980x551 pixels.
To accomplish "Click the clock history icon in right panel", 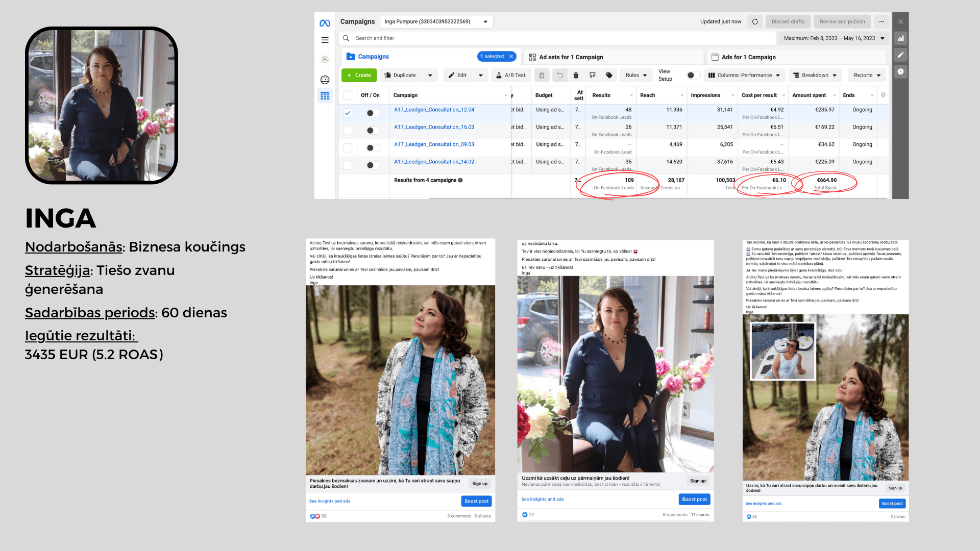I will [x=900, y=71].
